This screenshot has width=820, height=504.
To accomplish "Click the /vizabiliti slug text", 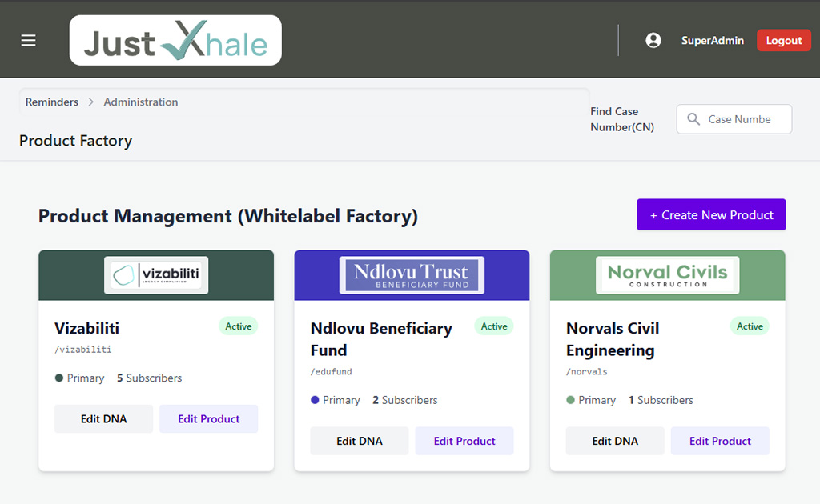I will (82, 350).
